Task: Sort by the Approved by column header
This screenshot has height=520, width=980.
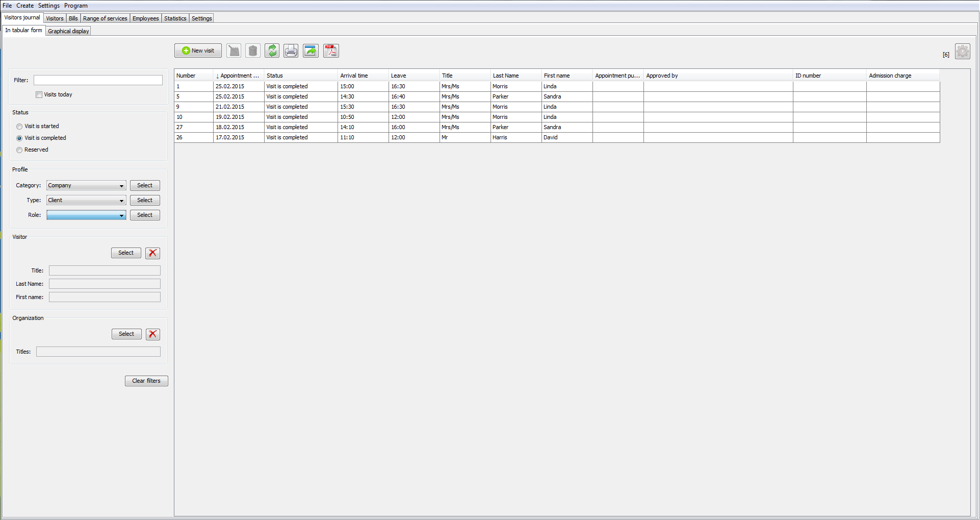Action: (x=718, y=76)
